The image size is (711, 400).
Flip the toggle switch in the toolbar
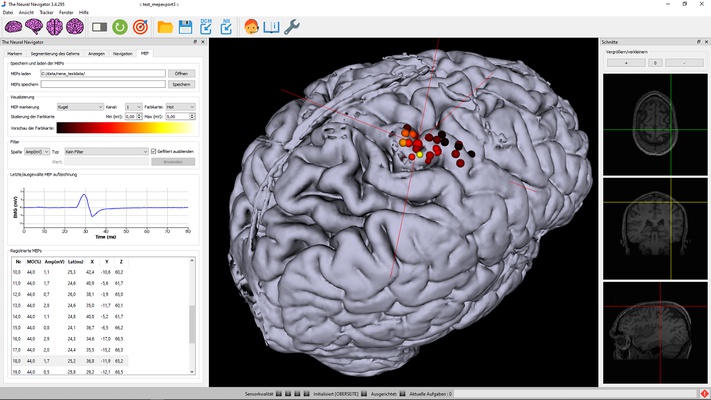tap(99, 27)
